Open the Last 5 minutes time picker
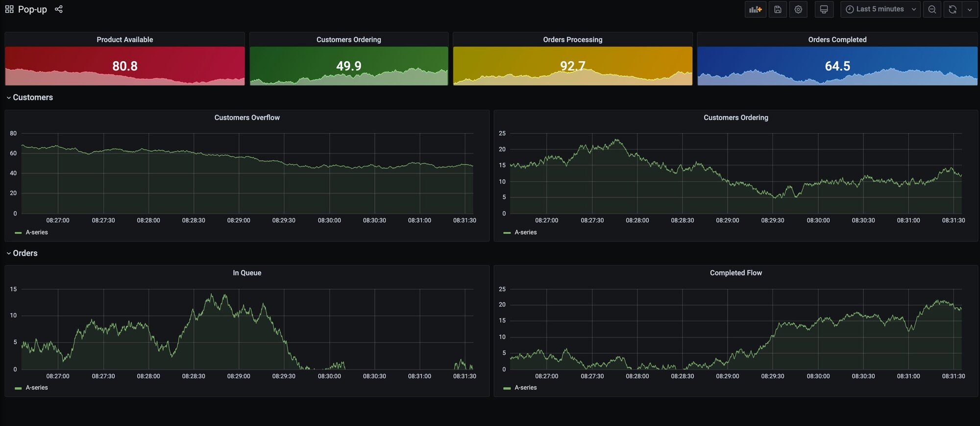Screen dimensions: 980x426 pos(880,9)
